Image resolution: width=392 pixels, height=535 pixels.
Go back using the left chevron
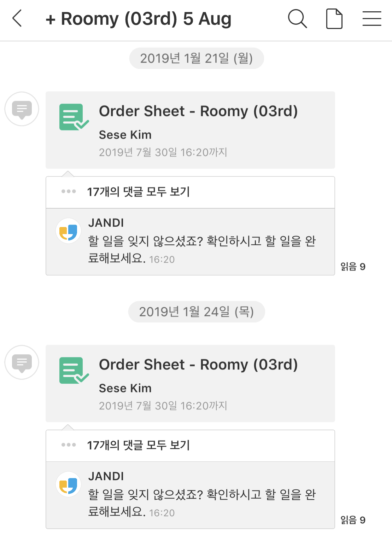[x=17, y=18]
